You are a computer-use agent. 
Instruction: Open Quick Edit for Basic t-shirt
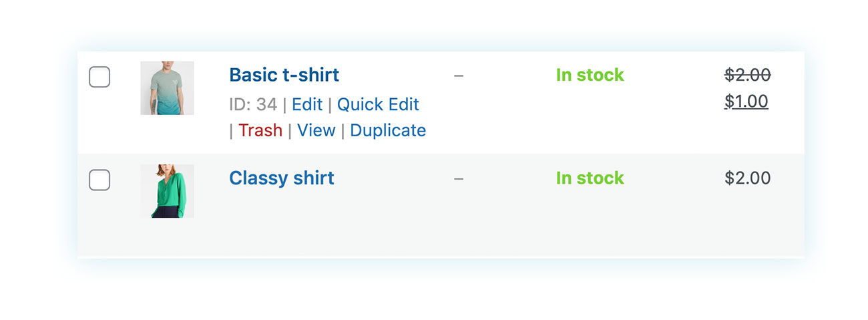[378, 105]
